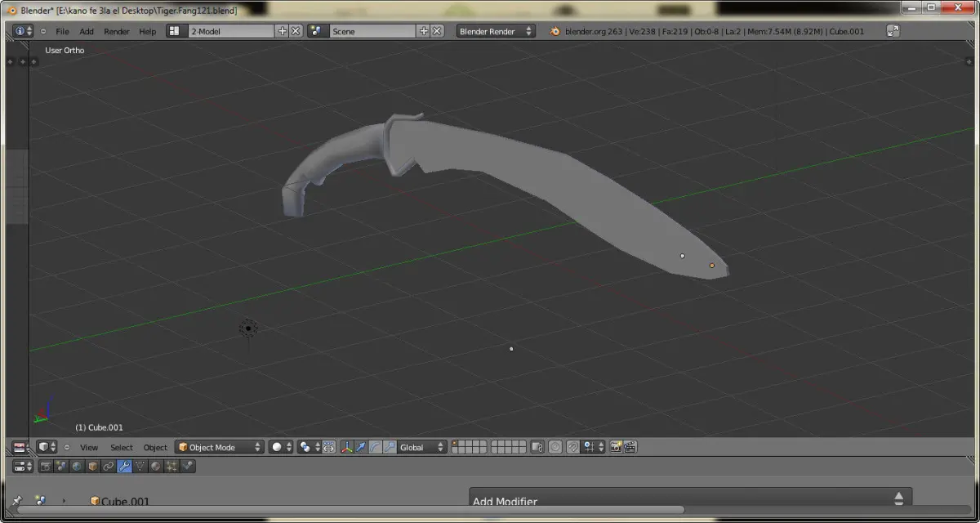Select first layer in left layer block

(456, 445)
